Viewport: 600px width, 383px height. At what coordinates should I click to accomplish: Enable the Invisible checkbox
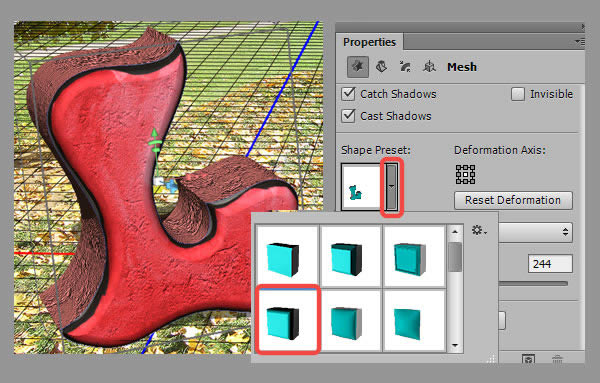pos(518,94)
